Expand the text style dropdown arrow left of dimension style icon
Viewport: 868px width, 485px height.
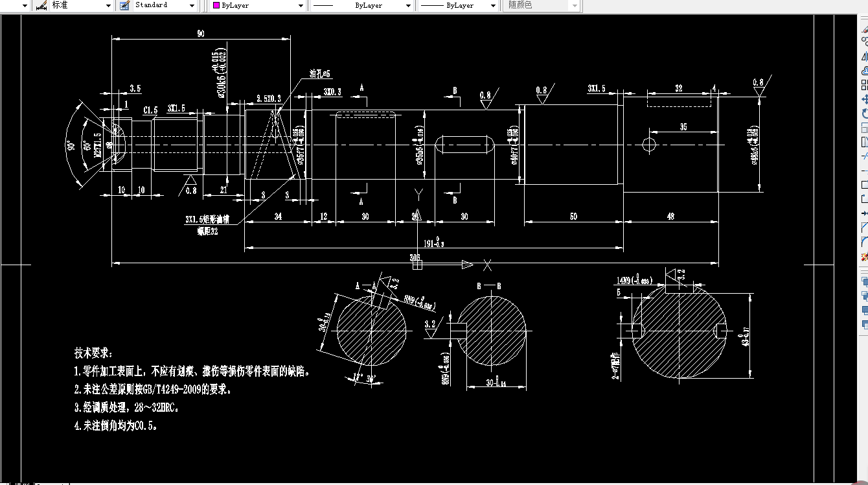pyautogui.click(x=25, y=5)
